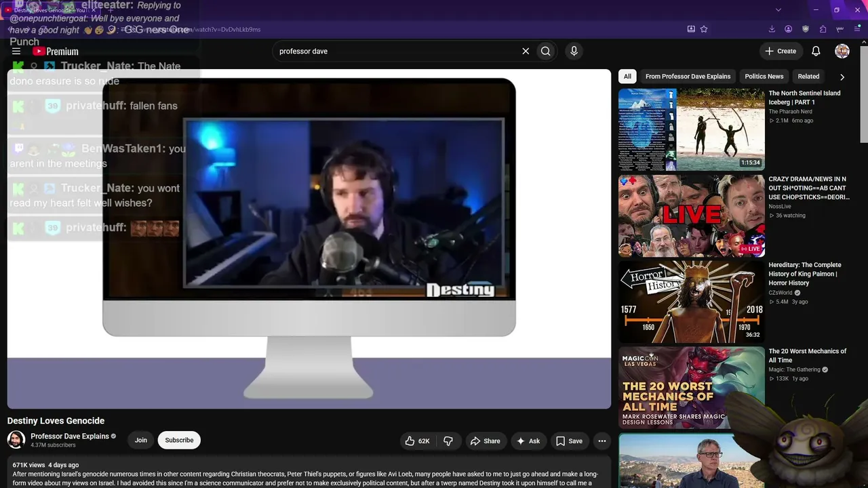
Task: Select the Related filter chip
Action: [x=808, y=77]
